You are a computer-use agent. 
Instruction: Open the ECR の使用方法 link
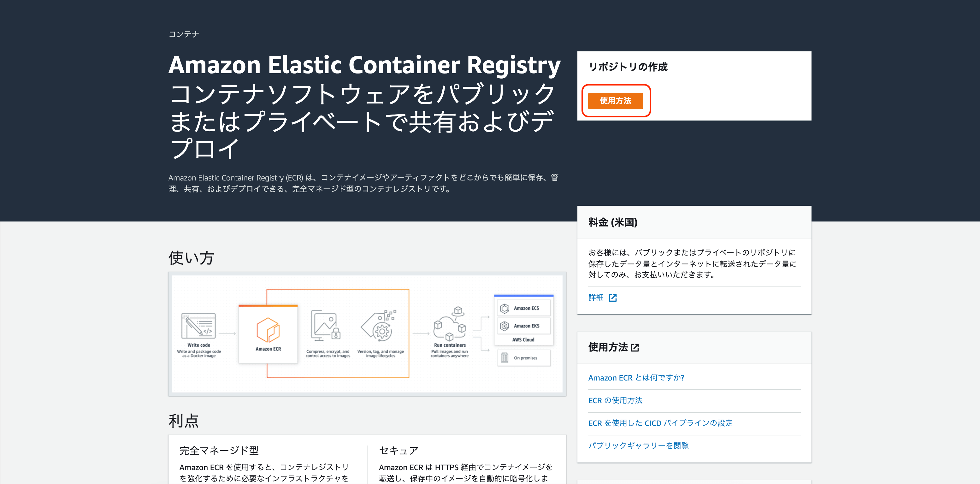point(615,400)
